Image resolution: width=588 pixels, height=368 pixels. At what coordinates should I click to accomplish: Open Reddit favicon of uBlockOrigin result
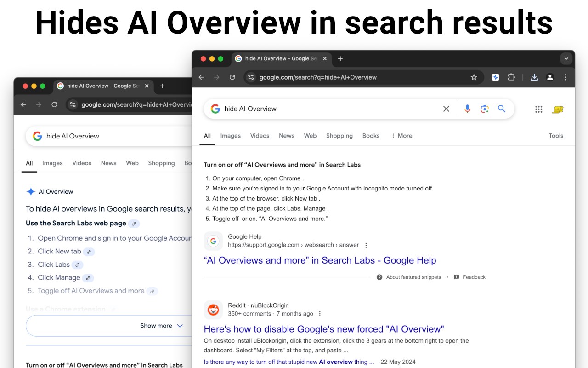click(213, 310)
